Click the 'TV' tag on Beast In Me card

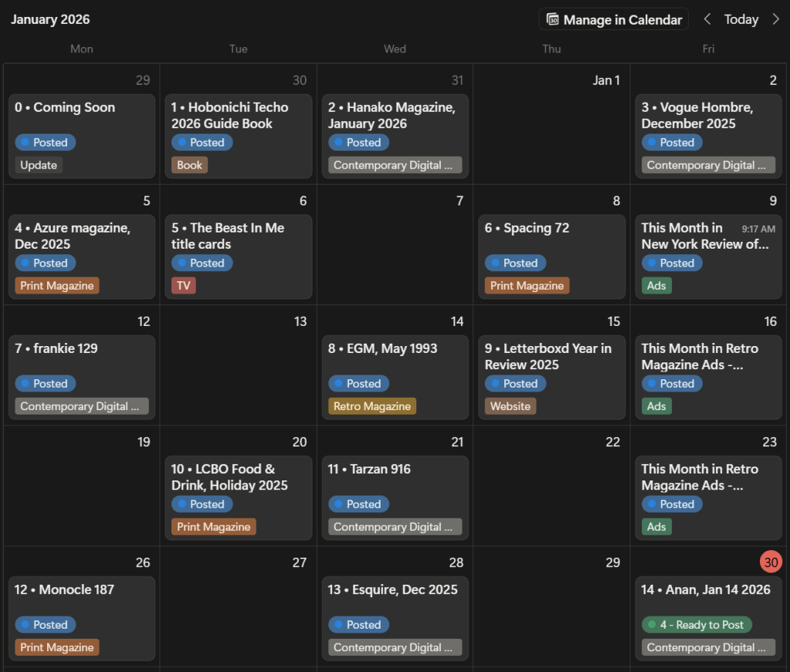point(183,285)
